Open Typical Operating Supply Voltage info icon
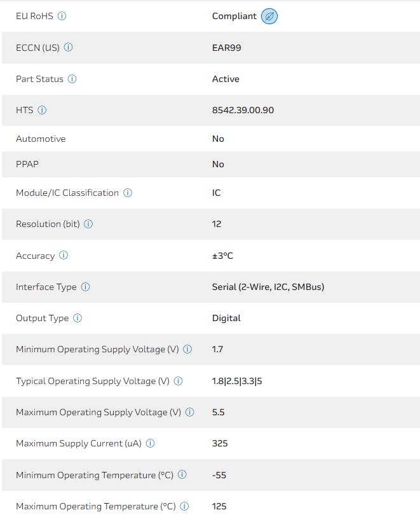Viewport: 420px width, 517px height. (x=179, y=381)
